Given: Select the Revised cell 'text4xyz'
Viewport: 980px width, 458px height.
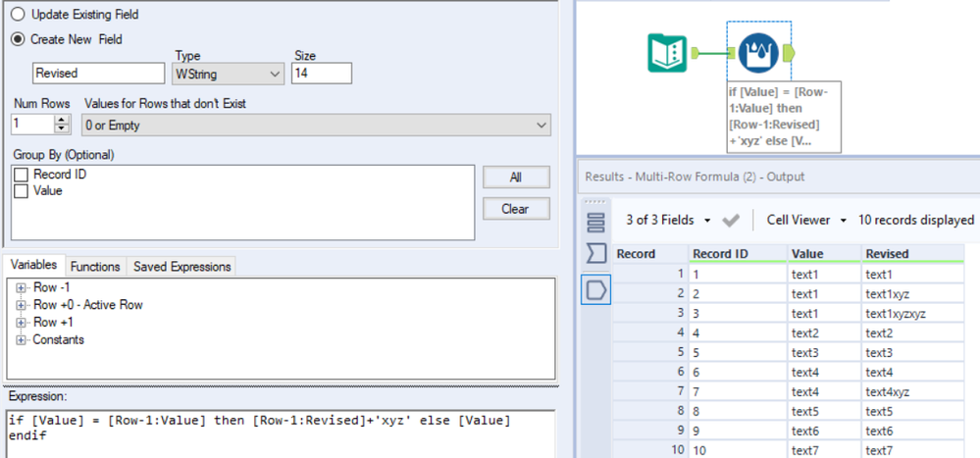Looking at the screenshot, I should pyautogui.click(x=912, y=392).
